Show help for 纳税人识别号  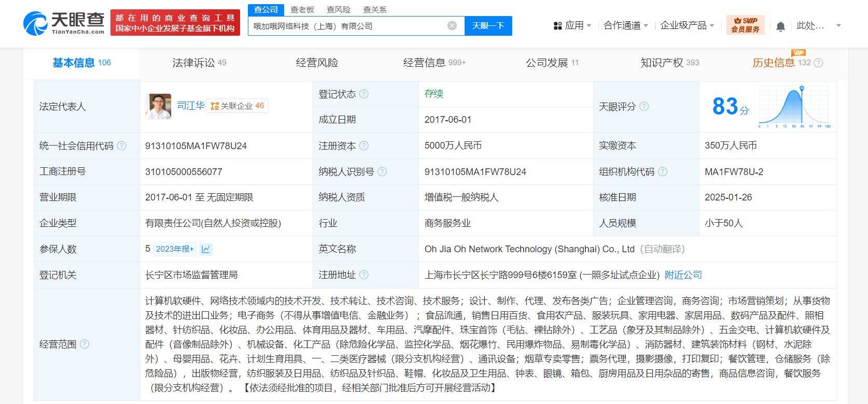382,171
